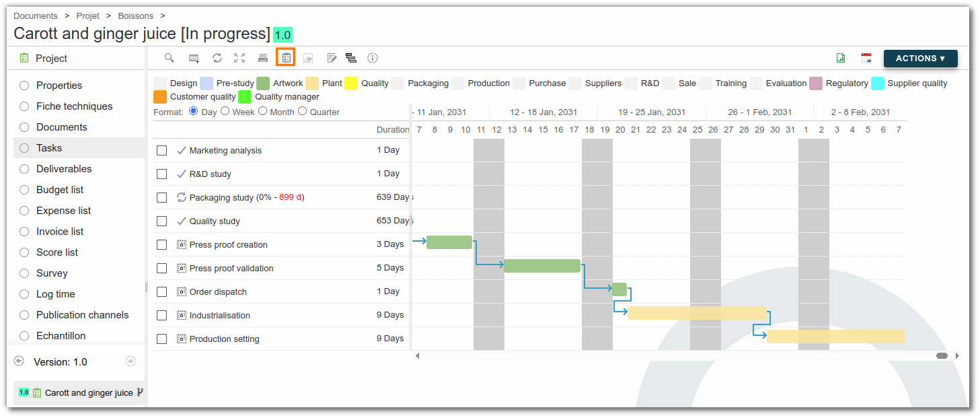Click the add new task row icon
The image size is (980, 418).
[194, 59]
